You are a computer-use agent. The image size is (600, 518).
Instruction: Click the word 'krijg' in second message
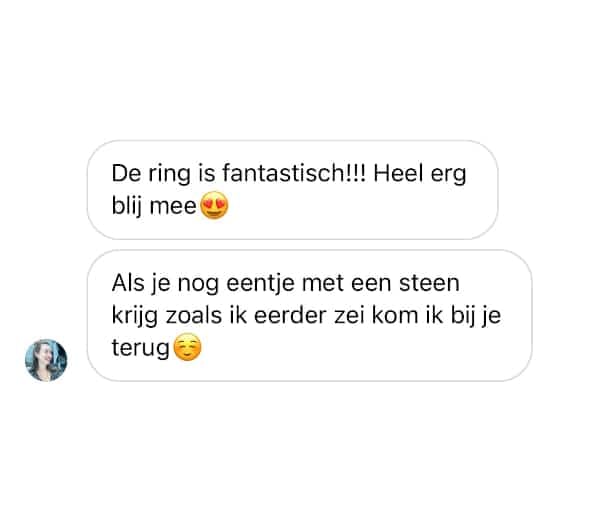click(135, 316)
